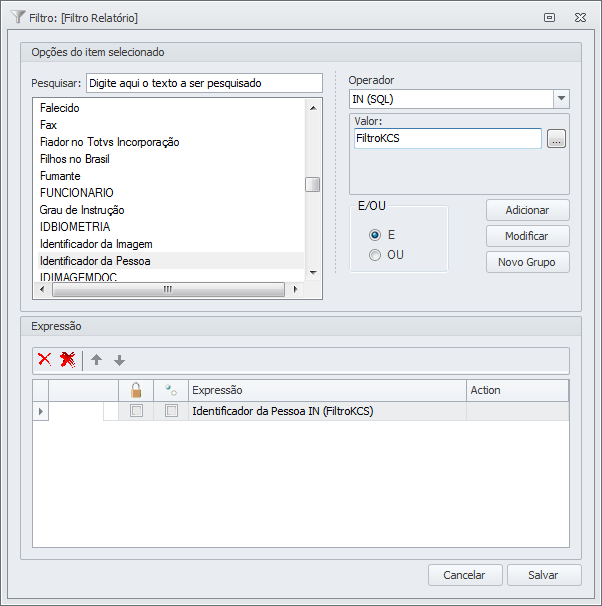
Task: Select Falecido in the field list
Action: pos(60,108)
